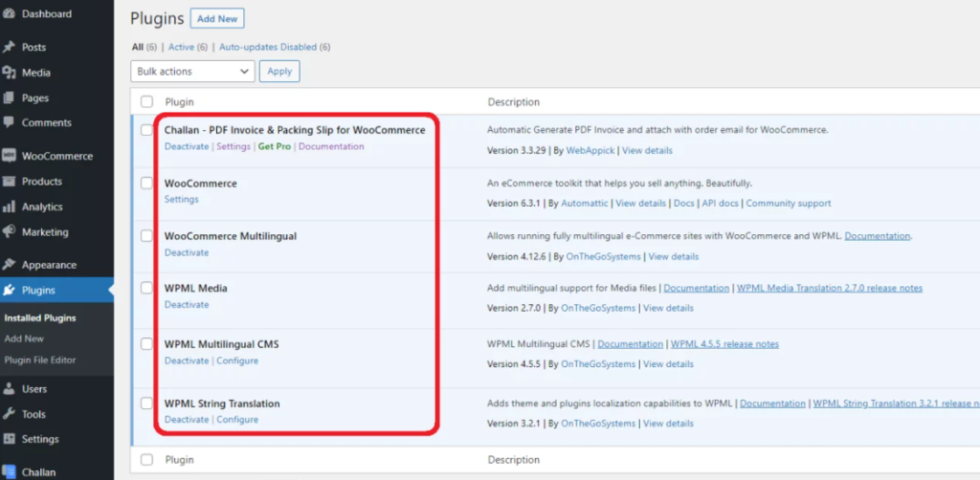
Task: Click the Users person icon
Action: coord(9,389)
